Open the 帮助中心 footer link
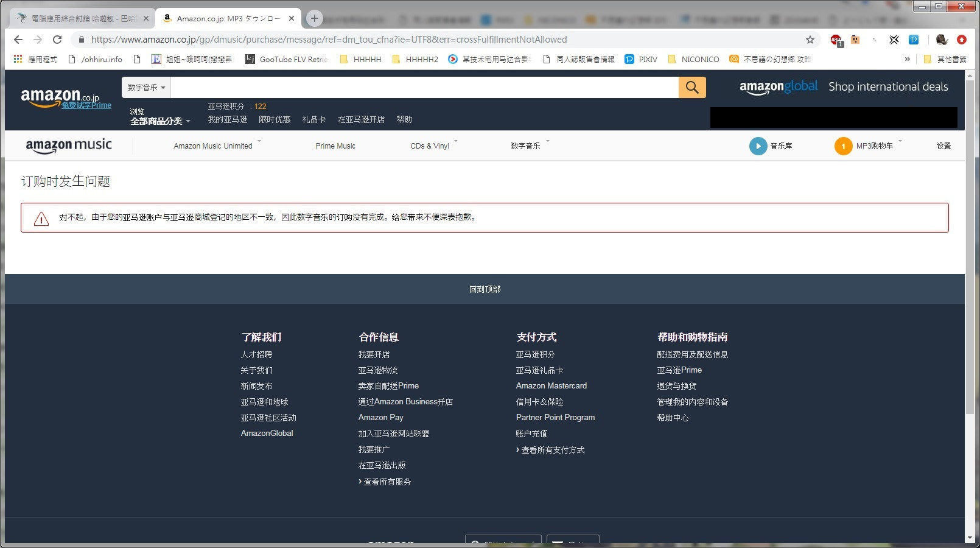Viewport: 980px width, 548px height. 673,418
